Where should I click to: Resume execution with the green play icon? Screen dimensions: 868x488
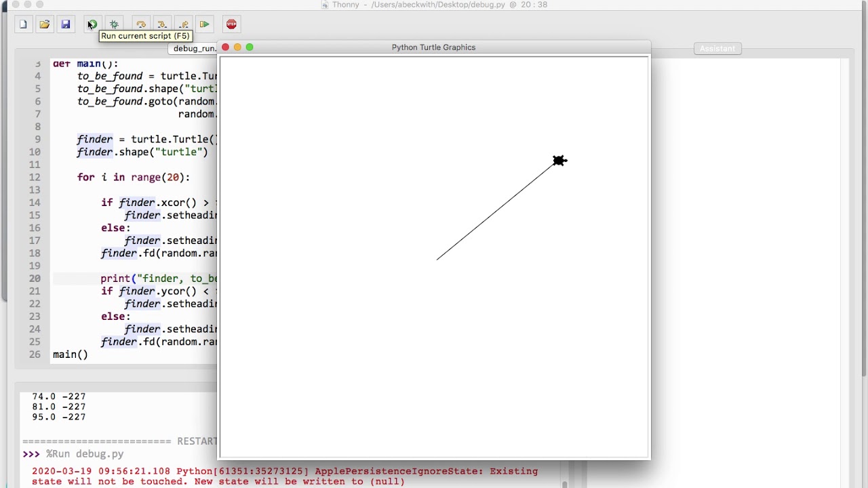click(204, 24)
